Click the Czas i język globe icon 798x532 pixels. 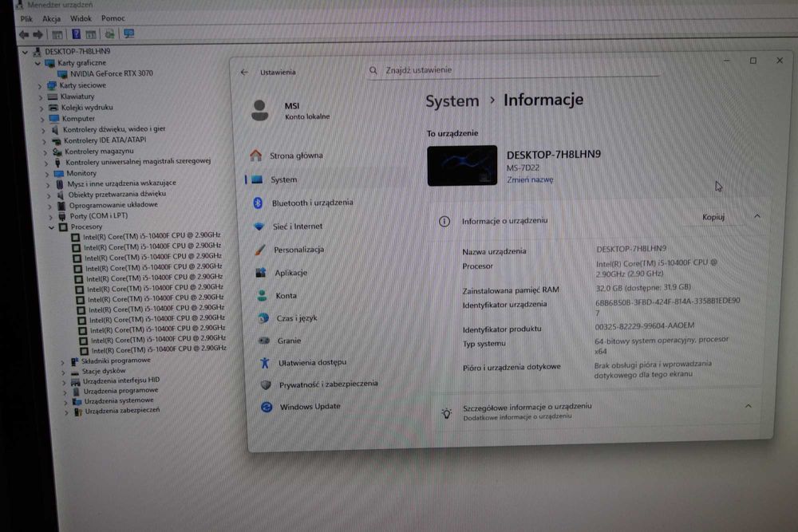(x=263, y=318)
